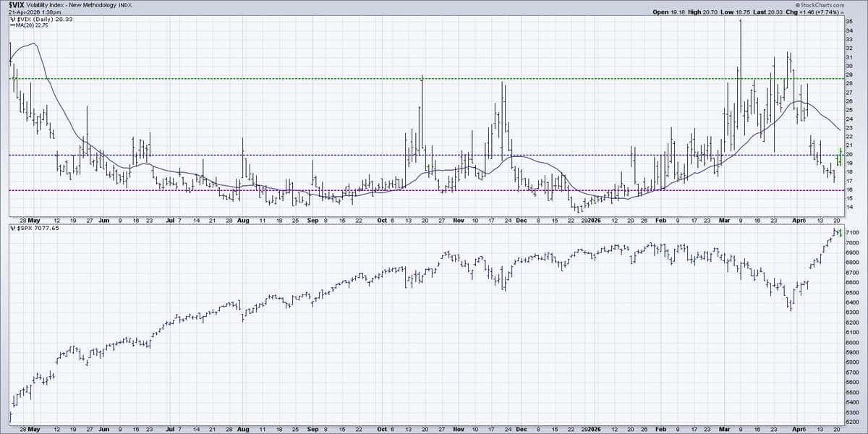Click the 2026 year label under the SPX panel
Viewport: 868px width, 434px height.
click(x=595, y=430)
